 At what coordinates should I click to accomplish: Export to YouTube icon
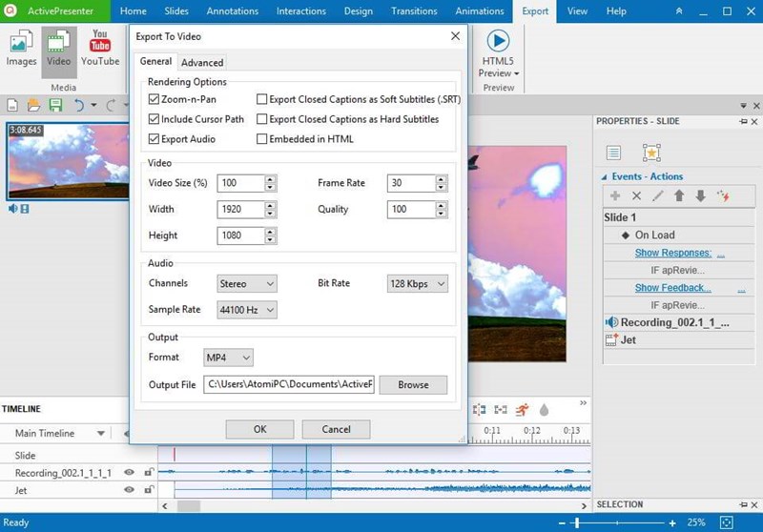pyautogui.click(x=100, y=48)
